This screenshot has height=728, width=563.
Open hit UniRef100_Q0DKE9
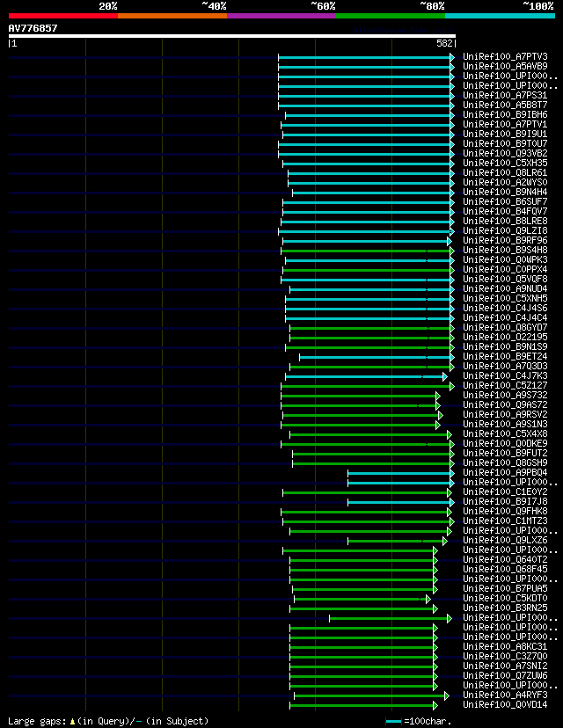click(505, 443)
